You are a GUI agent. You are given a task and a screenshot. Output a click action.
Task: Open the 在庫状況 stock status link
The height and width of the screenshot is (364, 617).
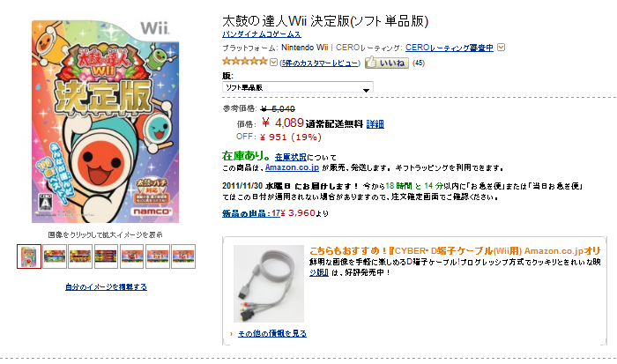click(290, 157)
